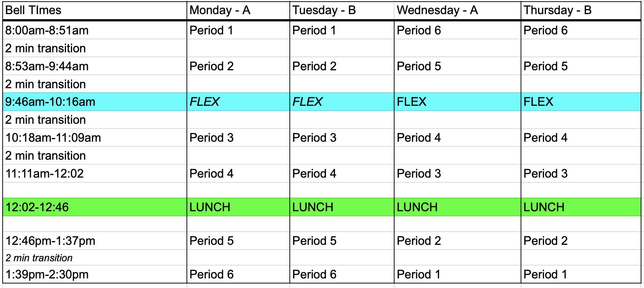Select the 11:11am-12:02 time cell
Viewport: 644px width, 288px height.
95,173
